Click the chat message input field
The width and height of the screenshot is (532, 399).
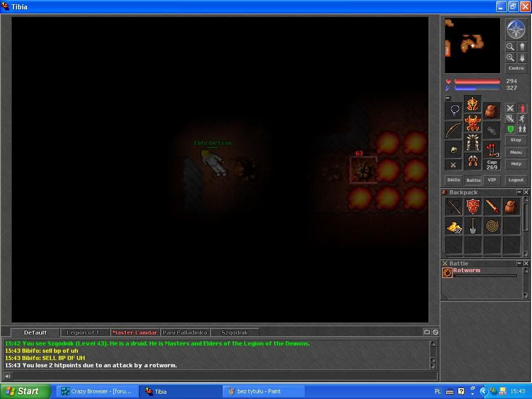pos(224,376)
